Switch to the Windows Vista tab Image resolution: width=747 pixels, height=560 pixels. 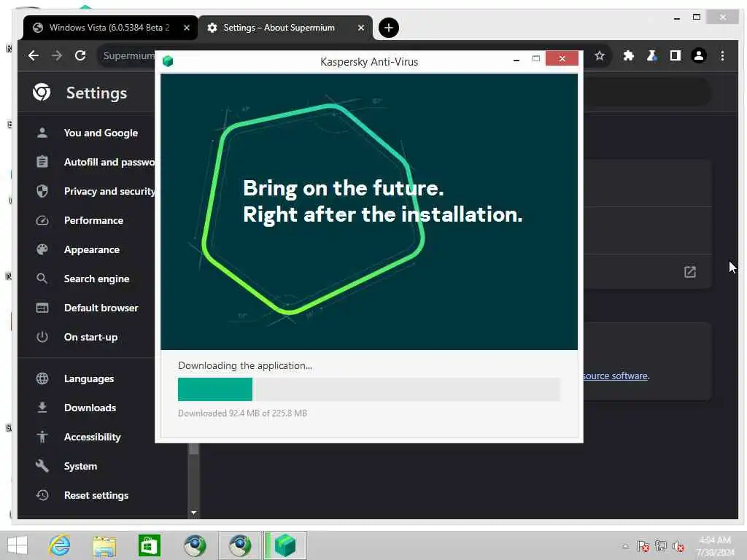110,28
